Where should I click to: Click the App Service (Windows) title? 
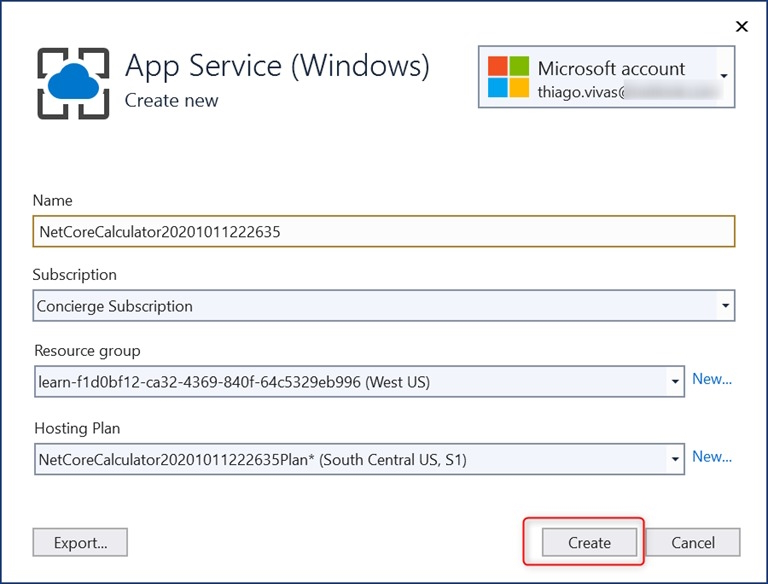point(277,66)
